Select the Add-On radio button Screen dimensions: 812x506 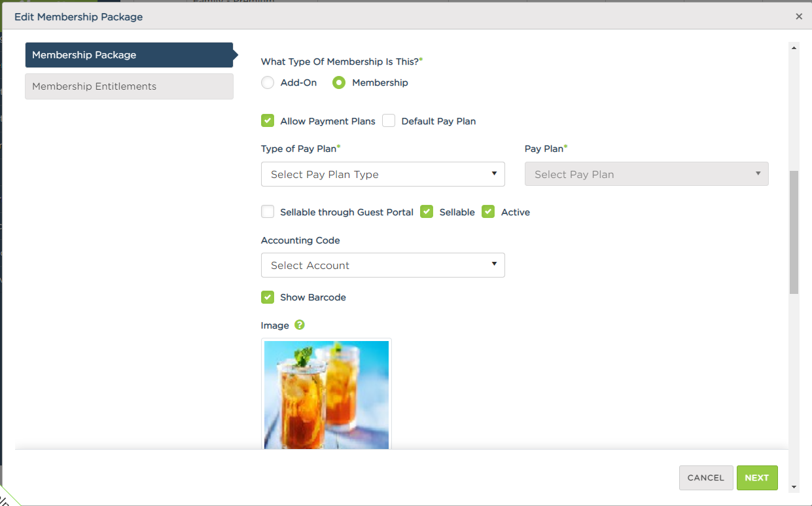click(268, 82)
